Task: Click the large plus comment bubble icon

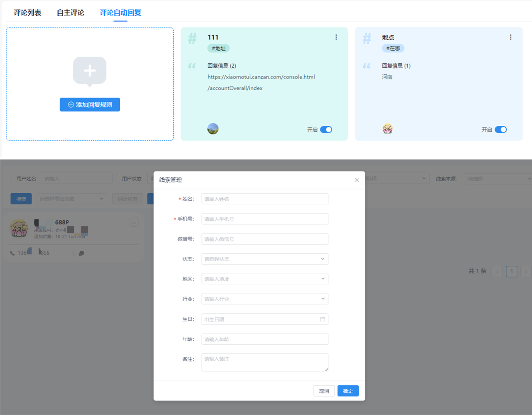Action: click(90, 71)
